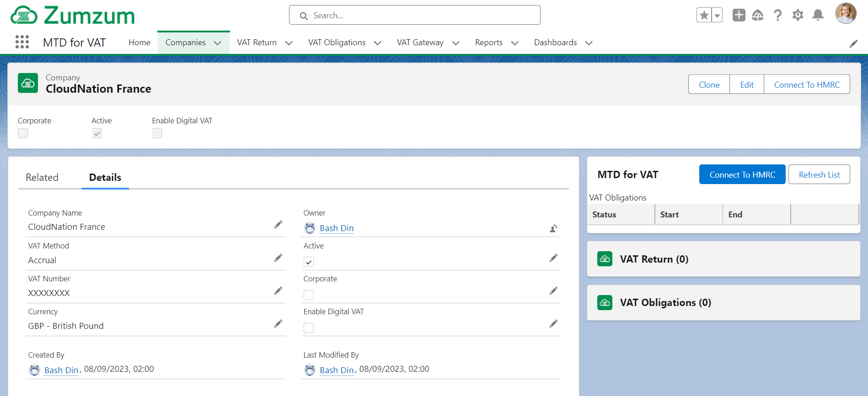Open Last Modified By Bash Din link
868x396 pixels.
point(337,370)
